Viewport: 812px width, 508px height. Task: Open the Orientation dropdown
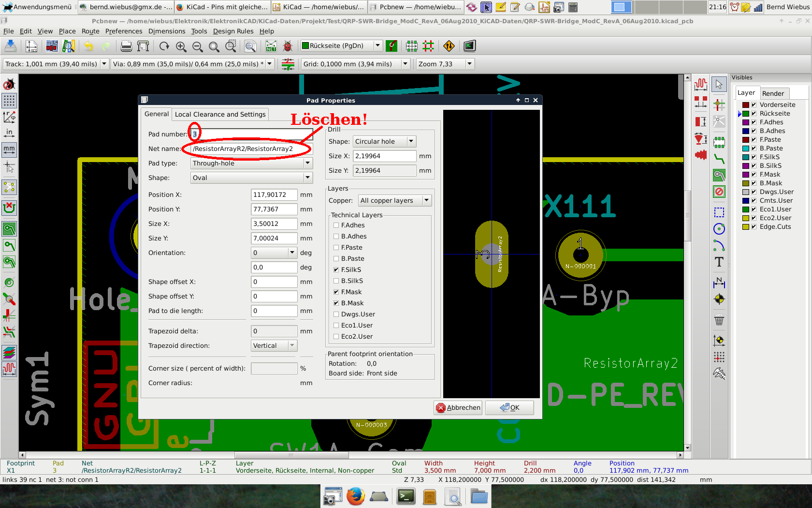tap(274, 253)
